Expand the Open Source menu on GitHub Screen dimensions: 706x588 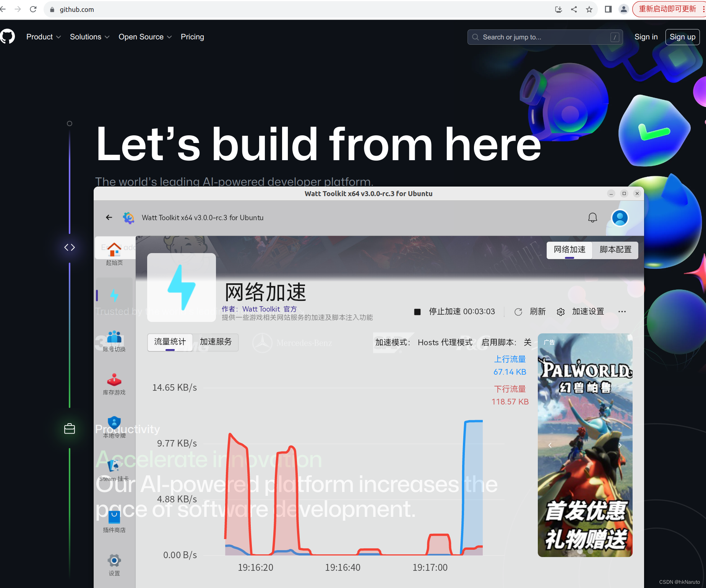point(145,37)
